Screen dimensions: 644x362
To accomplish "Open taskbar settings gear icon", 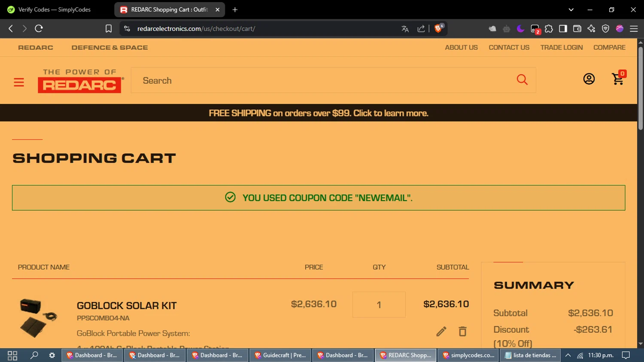I will [x=52, y=355].
